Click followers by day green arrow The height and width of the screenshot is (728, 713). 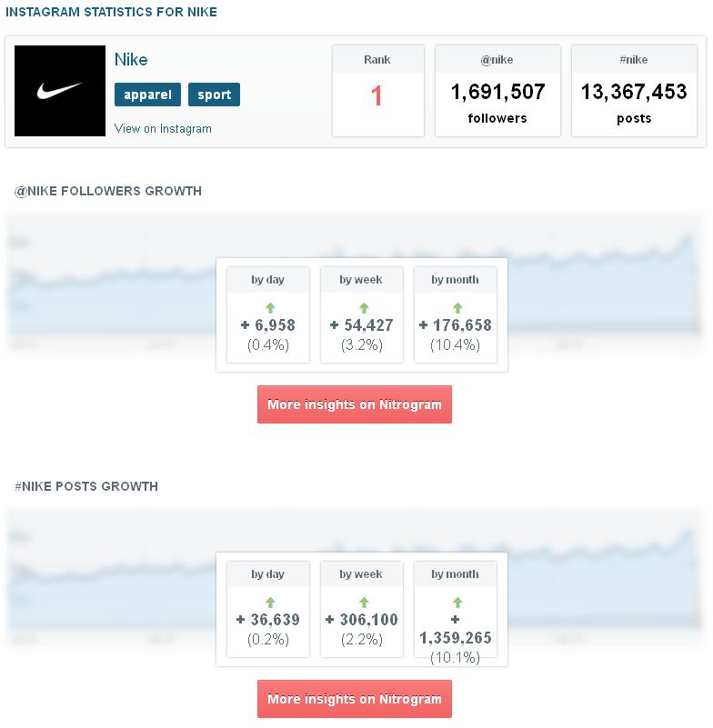click(268, 308)
